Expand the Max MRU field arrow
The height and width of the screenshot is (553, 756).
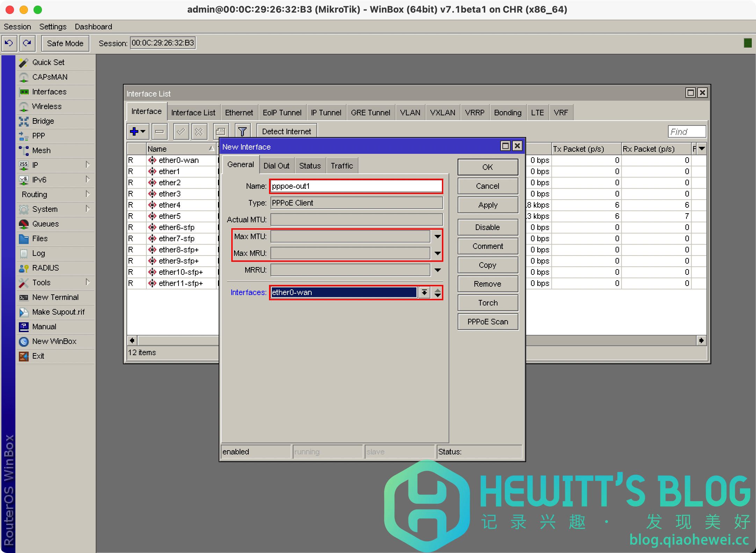(x=437, y=253)
